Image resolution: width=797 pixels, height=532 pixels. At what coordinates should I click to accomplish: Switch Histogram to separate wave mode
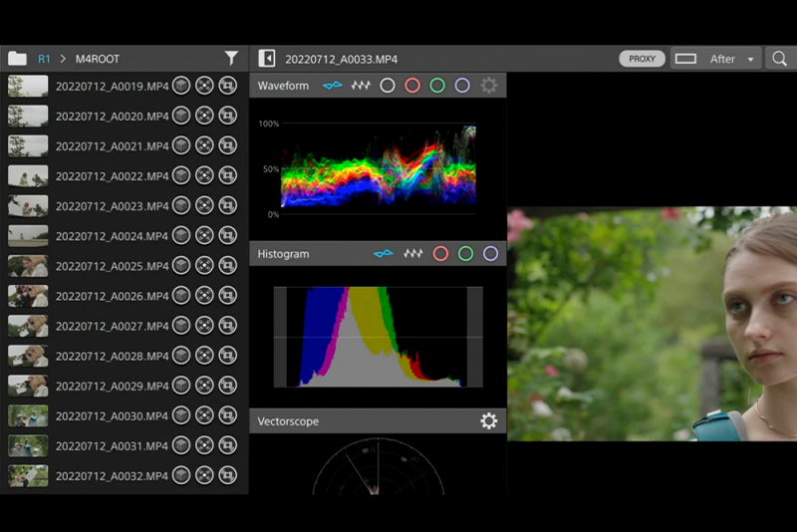pyautogui.click(x=412, y=254)
